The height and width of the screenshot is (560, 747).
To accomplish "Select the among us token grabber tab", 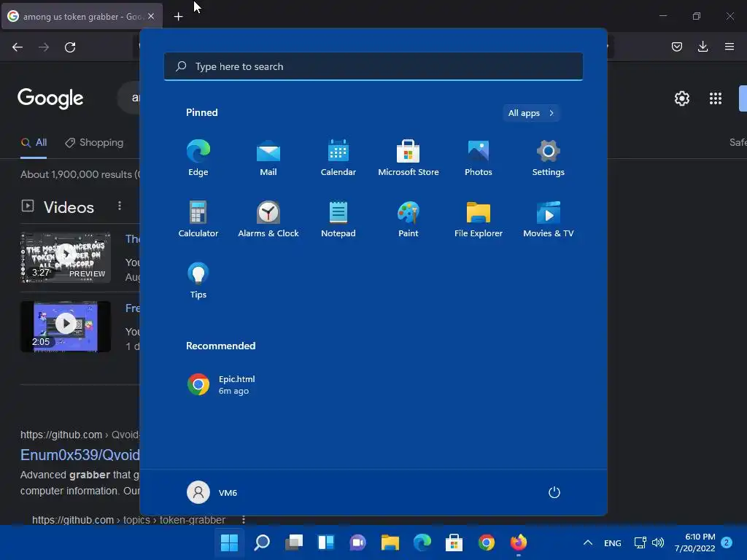I will (x=82, y=16).
